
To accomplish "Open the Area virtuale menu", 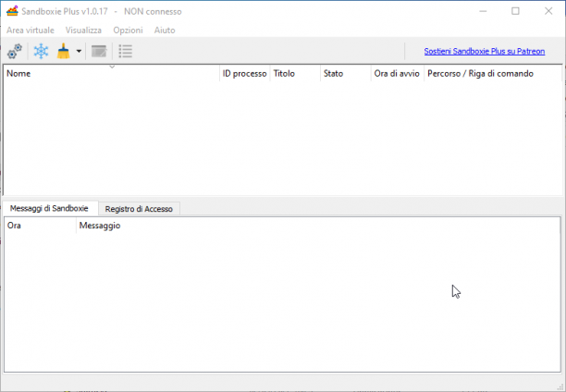I will [31, 31].
